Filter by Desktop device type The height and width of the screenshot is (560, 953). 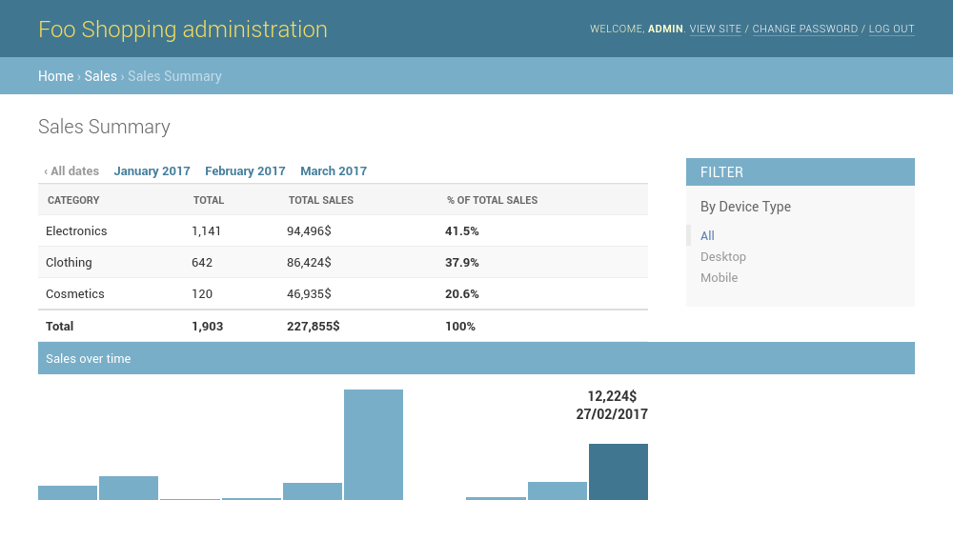[x=723, y=256]
